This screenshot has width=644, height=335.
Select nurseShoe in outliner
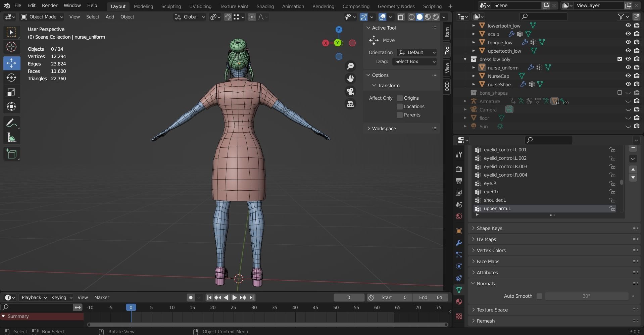499,84
